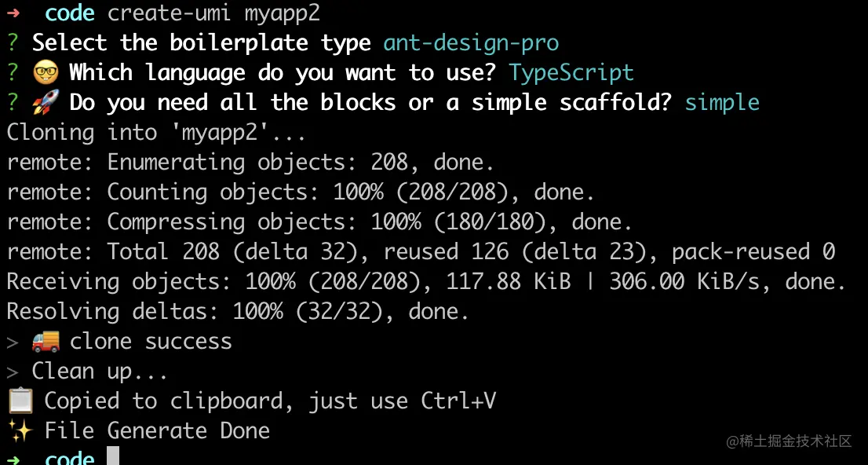
Task: Click the create-umi myapp2 command text
Action: (213, 13)
